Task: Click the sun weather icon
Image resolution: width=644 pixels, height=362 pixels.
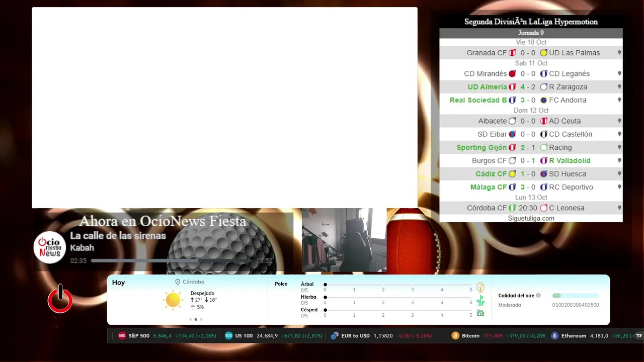Action: tap(173, 300)
